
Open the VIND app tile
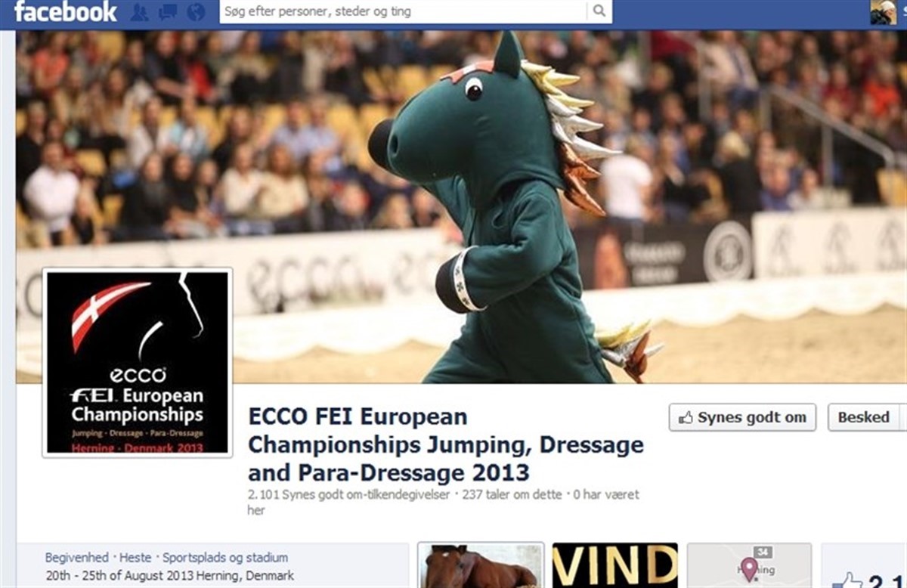(615, 565)
